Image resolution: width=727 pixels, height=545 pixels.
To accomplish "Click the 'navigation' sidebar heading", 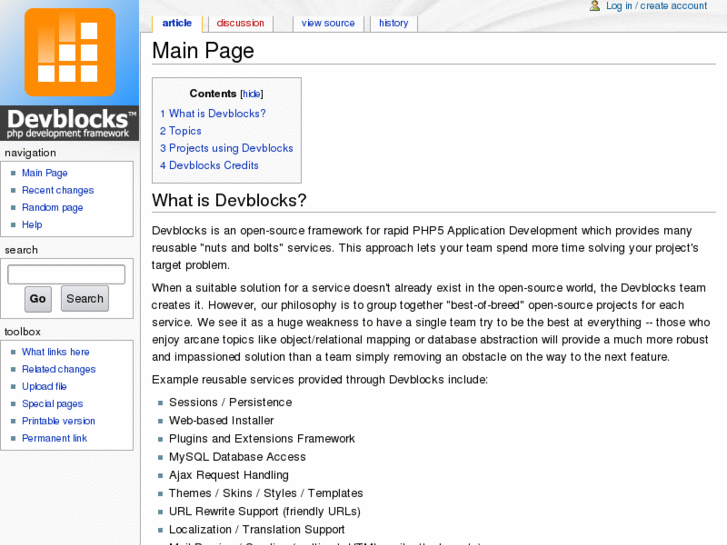I will click(x=30, y=153).
